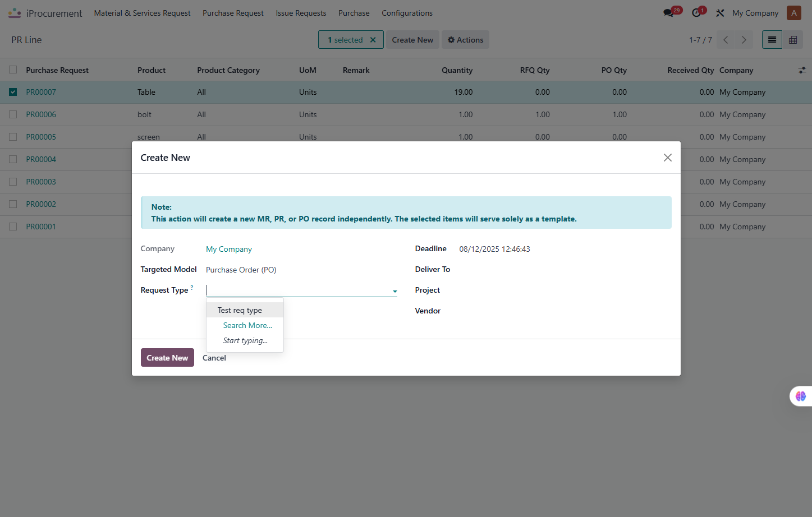Uncheck the PR00007 row checkbox
812x517 pixels.
pyautogui.click(x=13, y=92)
